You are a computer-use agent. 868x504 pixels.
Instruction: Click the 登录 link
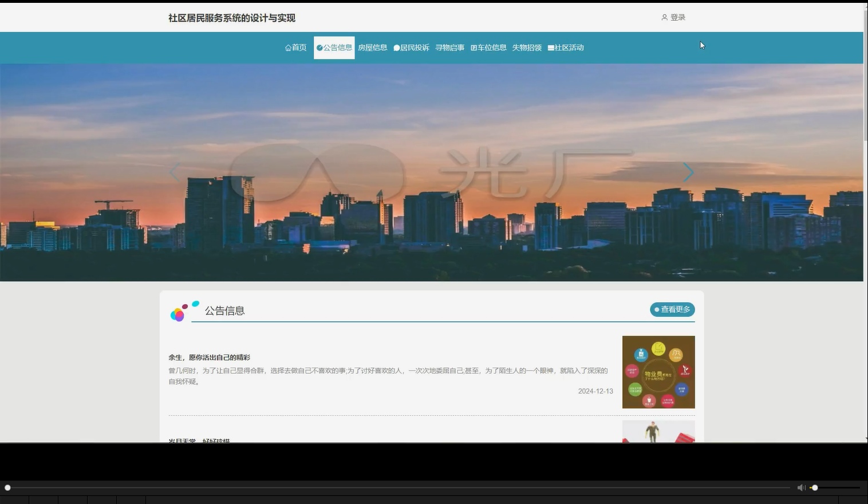(677, 17)
